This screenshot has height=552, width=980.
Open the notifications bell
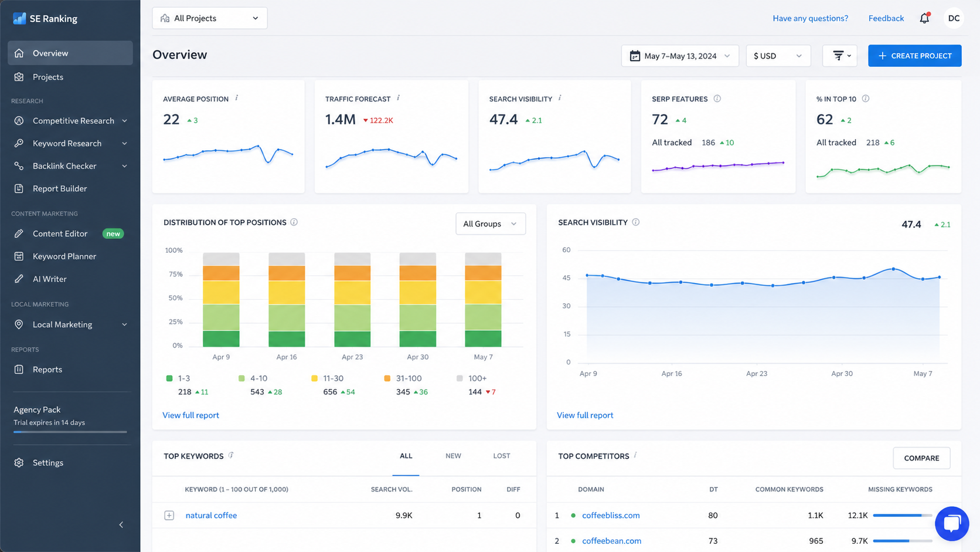(924, 18)
